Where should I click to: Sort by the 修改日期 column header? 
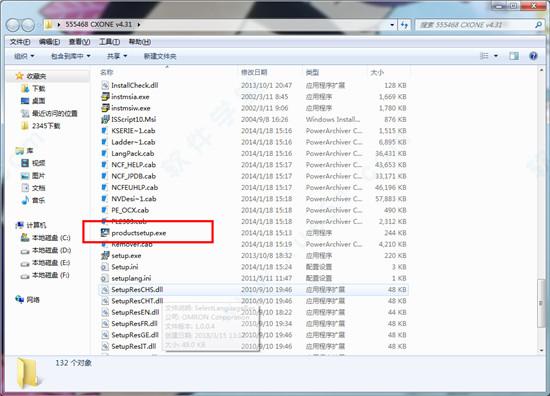point(254,72)
